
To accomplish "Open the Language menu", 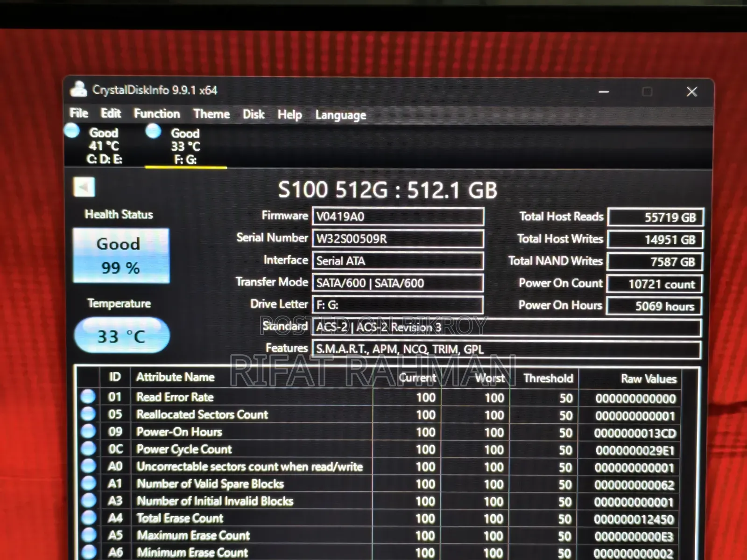I will coord(340,115).
